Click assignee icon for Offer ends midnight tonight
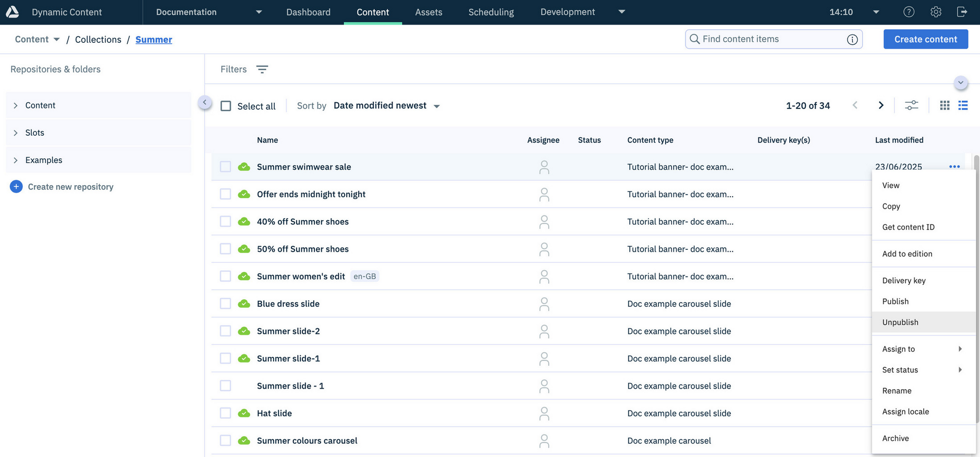Image resolution: width=980 pixels, height=457 pixels. pyautogui.click(x=544, y=195)
